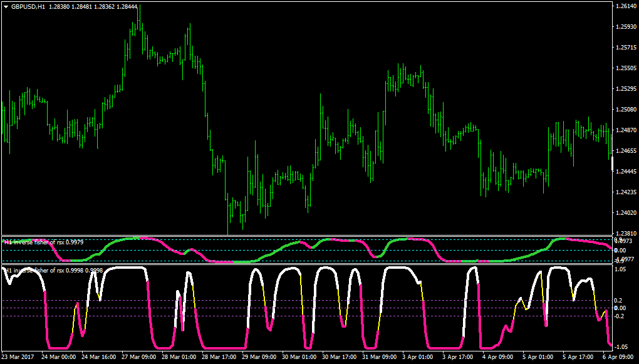Click the 24 Mar 16:00 time label
This screenshot has width=639, height=364.
tap(98, 356)
